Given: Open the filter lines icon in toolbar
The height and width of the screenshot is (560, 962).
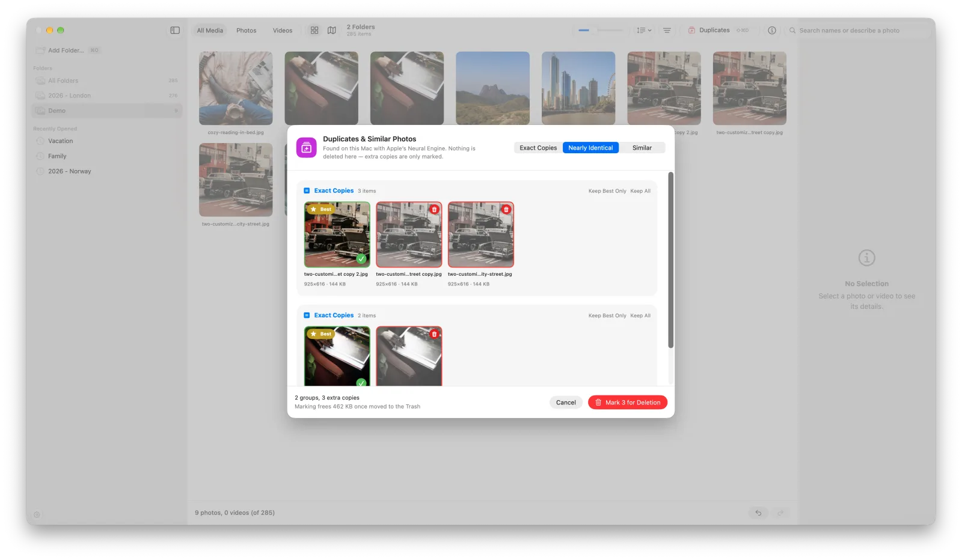Looking at the screenshot, I should pos(667,30).
